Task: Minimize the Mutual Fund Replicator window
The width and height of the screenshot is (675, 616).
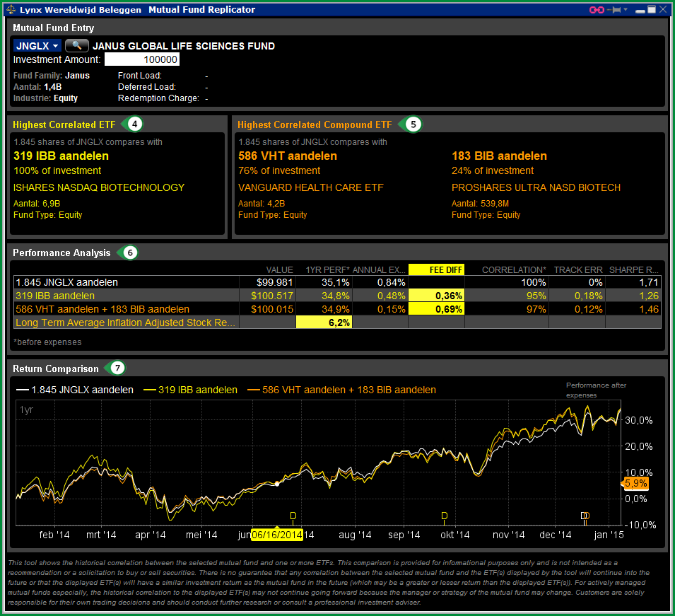Action: coord(640,10)
